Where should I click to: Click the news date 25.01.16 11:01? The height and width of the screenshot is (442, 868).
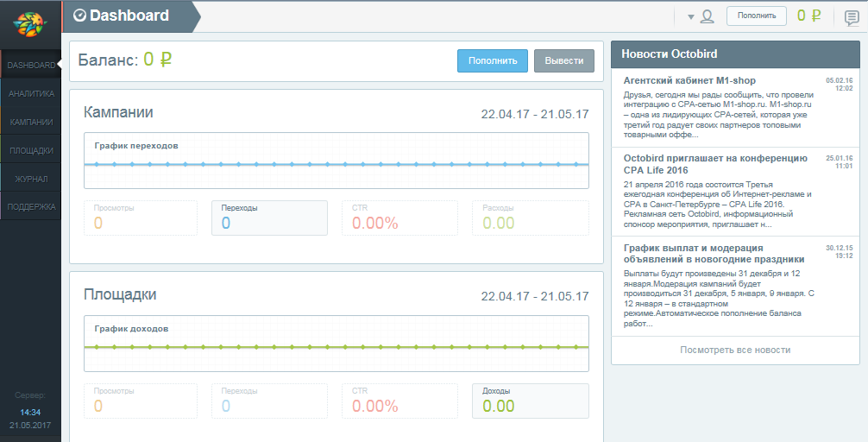click(x=840, y=161)
